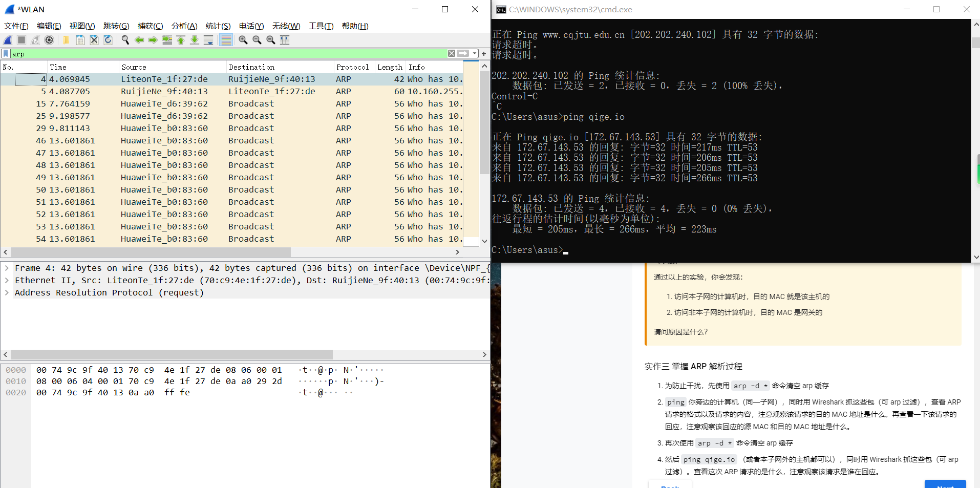Select packet 15 at time 7.764159
Image resolution: width=980 pixels, height=488 pixels.
232,103
